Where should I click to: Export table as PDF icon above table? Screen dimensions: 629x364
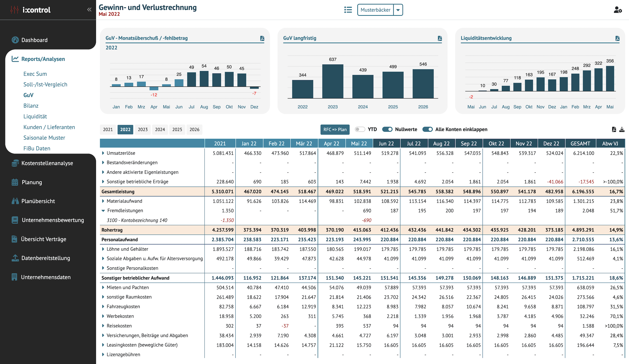click(614, 129)
